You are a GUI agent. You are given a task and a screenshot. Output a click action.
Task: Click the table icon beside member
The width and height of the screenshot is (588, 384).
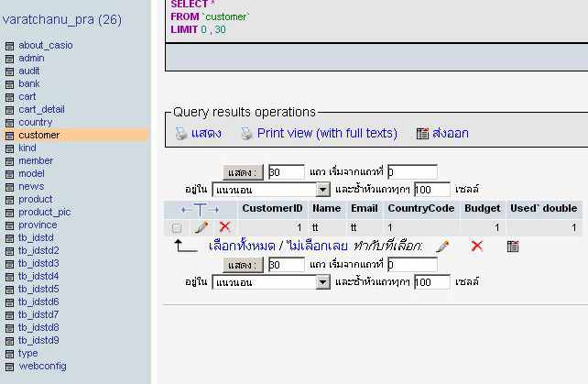pos(10,161)
